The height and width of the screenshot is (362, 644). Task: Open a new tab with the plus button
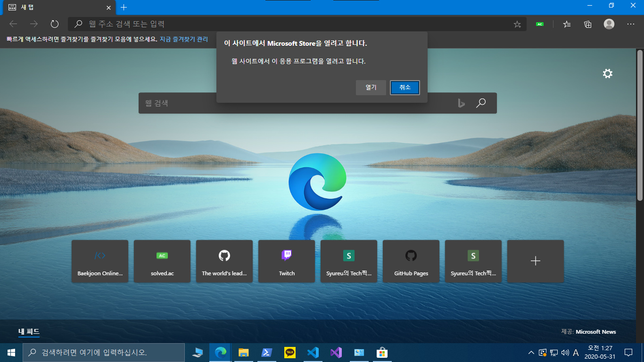[x=124, y=8]
